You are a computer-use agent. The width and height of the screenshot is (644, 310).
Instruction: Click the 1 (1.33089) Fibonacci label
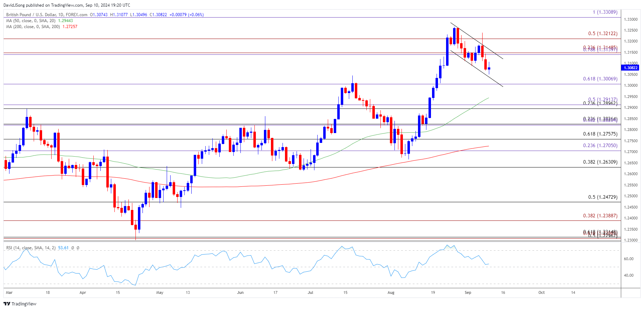(x=605, y=12)
